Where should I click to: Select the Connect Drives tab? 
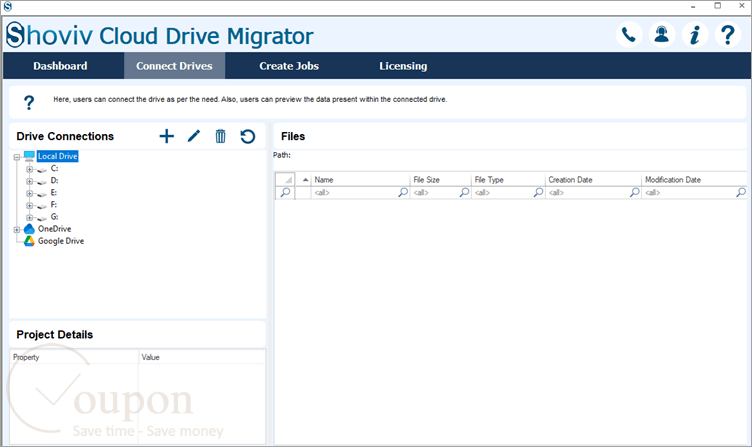[x=174, y=66]
